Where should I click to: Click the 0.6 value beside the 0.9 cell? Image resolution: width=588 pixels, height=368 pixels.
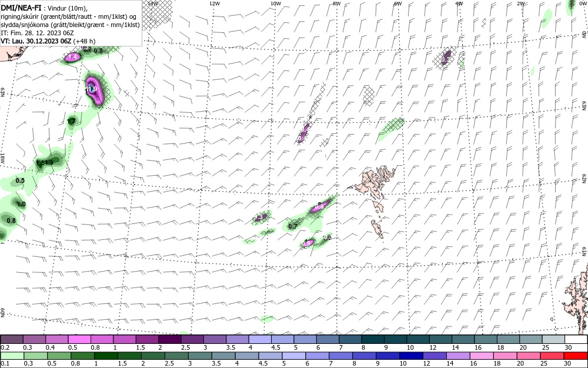(327, 237)
